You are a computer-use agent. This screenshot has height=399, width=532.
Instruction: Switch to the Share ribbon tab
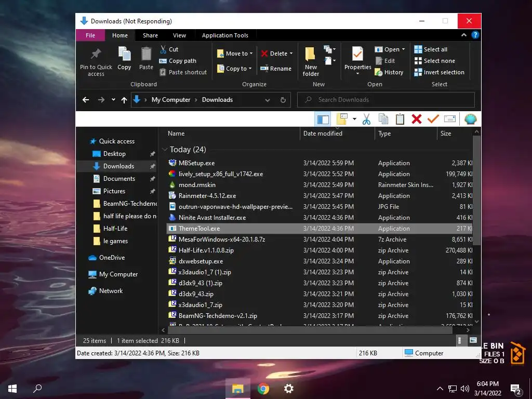click(150, 35)
